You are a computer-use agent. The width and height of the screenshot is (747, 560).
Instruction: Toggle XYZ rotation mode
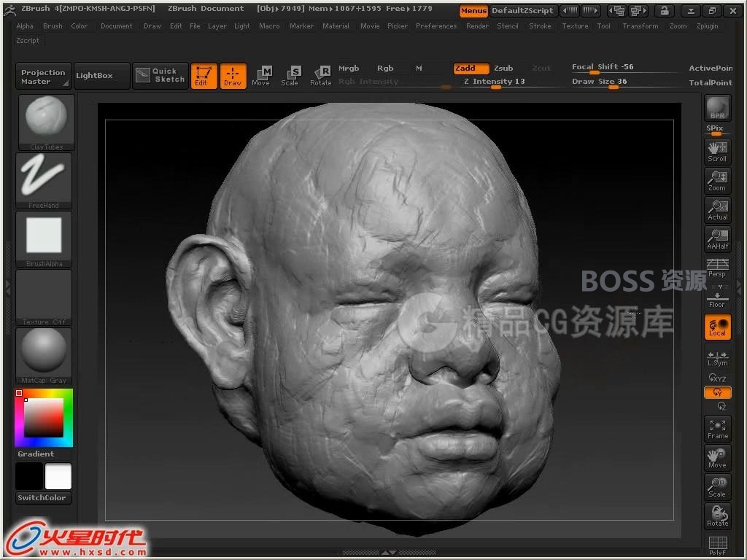[x=718, y=378]
